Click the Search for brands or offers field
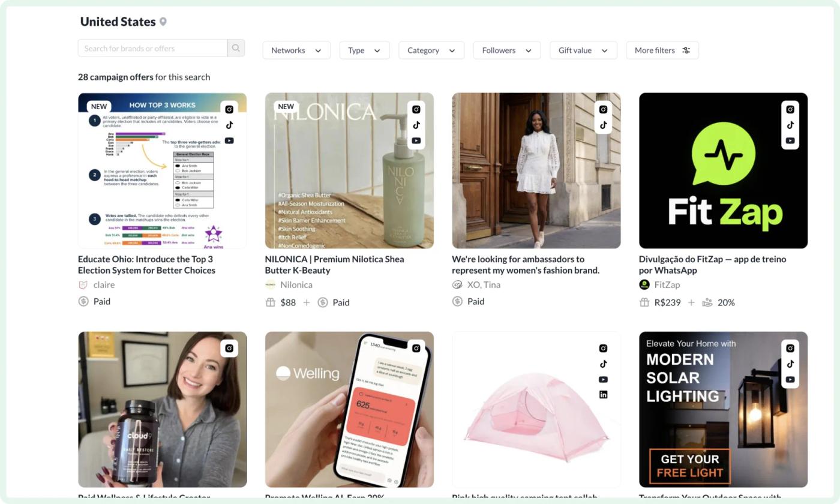 coord(152,48)
